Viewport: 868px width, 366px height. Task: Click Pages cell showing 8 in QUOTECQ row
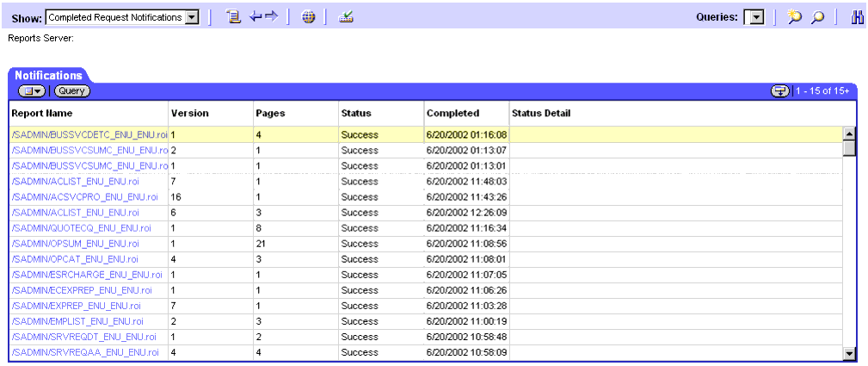pos(296,228)
